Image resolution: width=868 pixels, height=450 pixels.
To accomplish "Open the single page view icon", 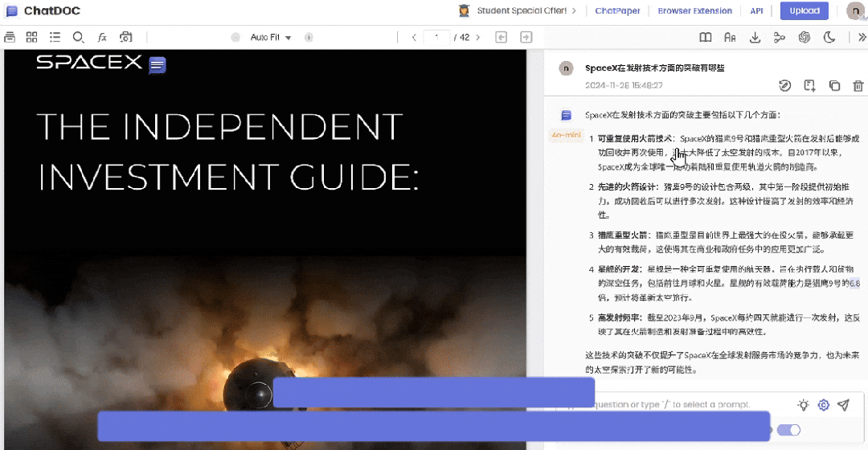I will [x=10, y=37].
